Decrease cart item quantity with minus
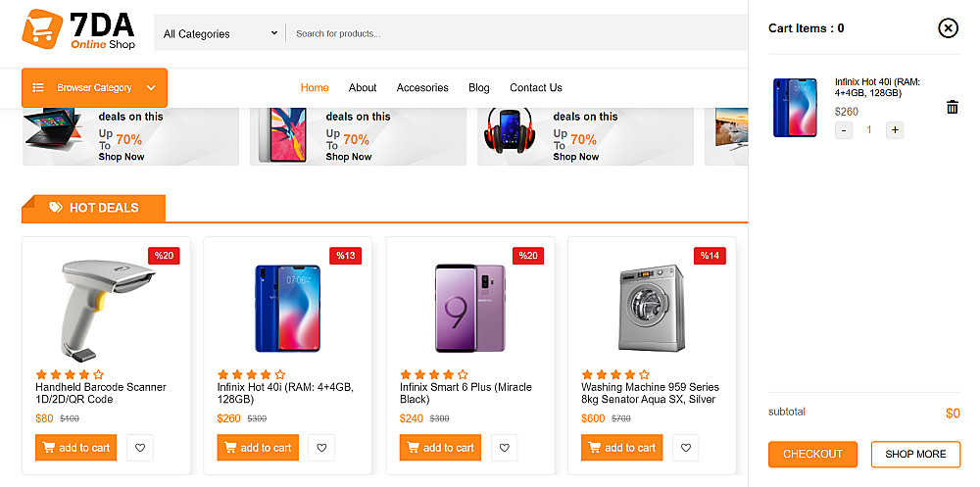The height and width of the screenshot is (487, 980). tap(844, 130)
